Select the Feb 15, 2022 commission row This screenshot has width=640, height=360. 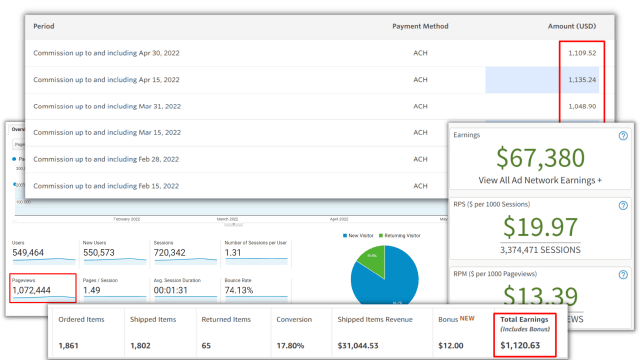click(x=236, y=186)
